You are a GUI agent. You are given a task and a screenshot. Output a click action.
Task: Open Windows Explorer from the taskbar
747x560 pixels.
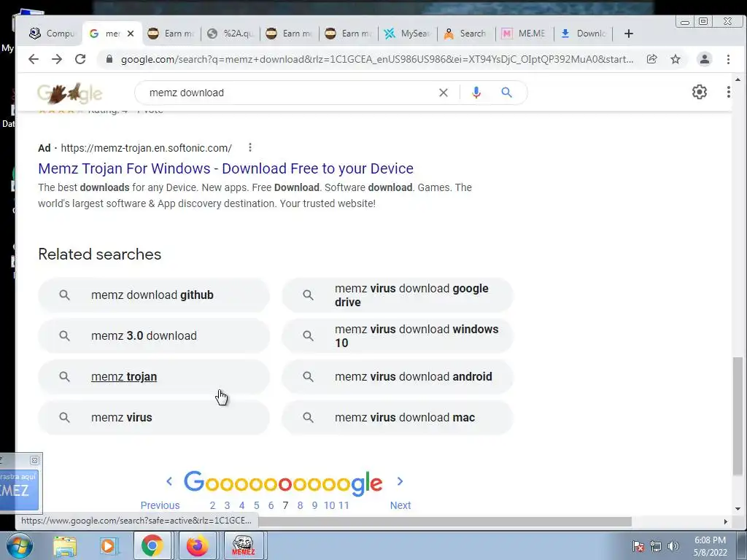(x=64, y=546)
